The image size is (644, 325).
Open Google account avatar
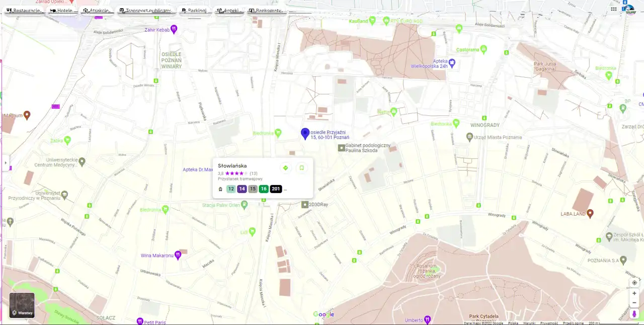(x=629, y=9)
